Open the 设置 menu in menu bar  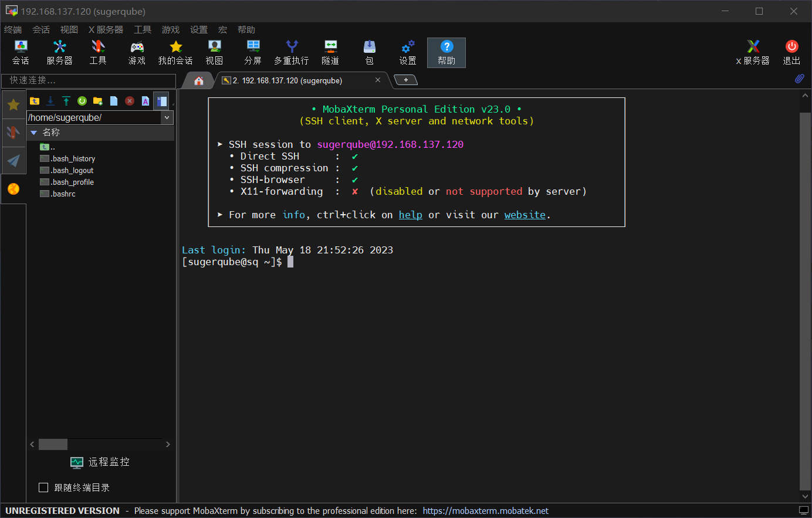point(199,30)
